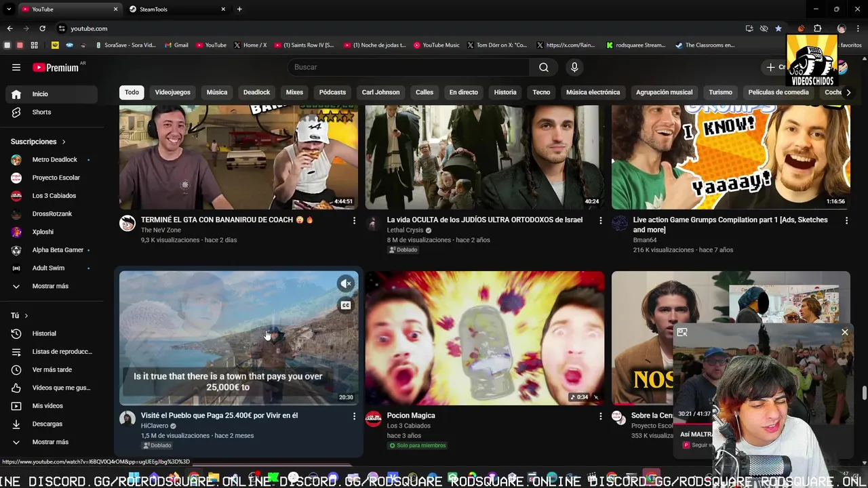This screenshot has width=868, height=488.
Task: Open the Gmail bookmark
Action: [x=176, y=45]
